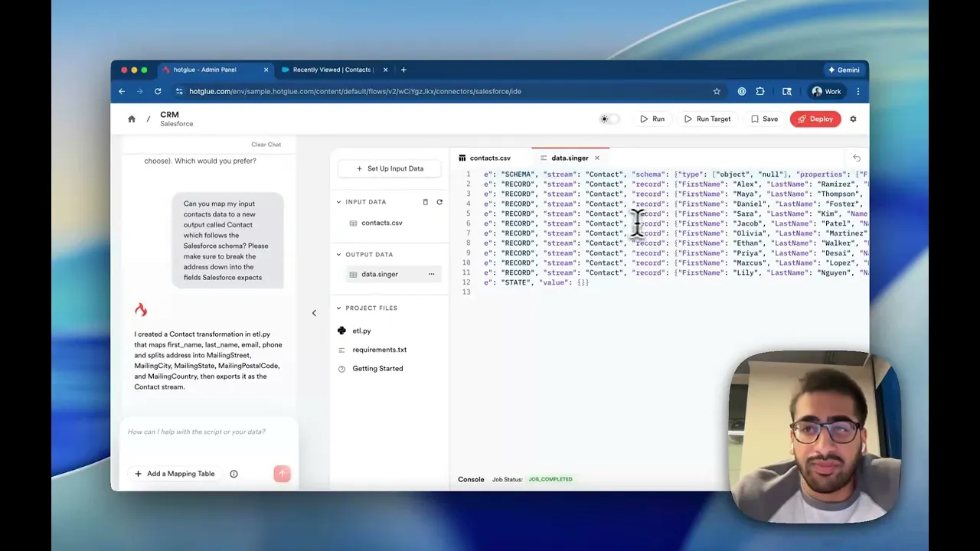
Task: Open more options for data.singer
Action: click(431, 274)
